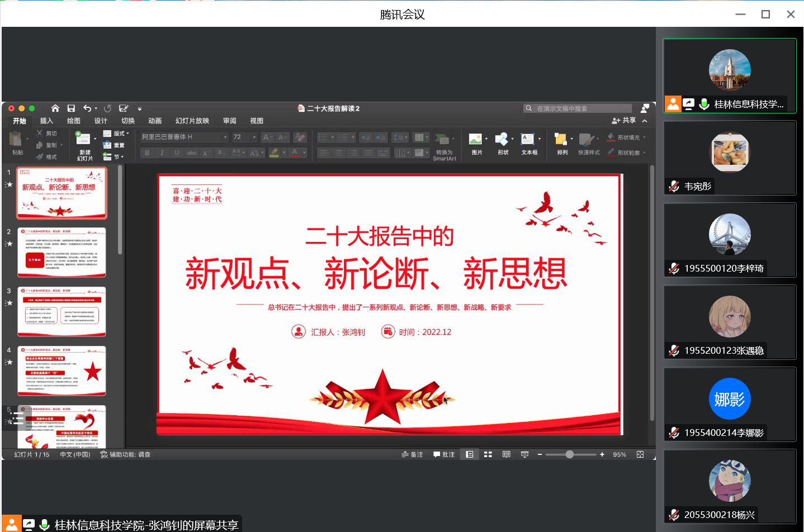804x532 pixels.
Task: Switch to slide sorter grid view icon
Action: tap(488, 454)
